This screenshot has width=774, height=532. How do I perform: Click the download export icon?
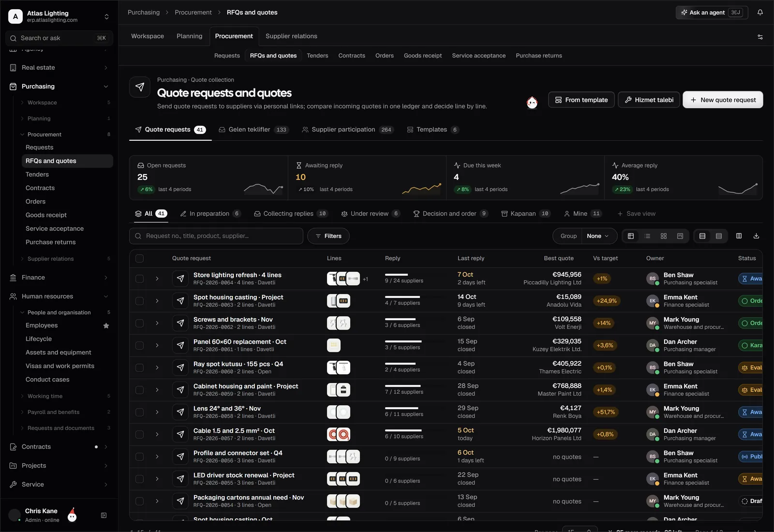pyautogui.click(x=756, y=236)
